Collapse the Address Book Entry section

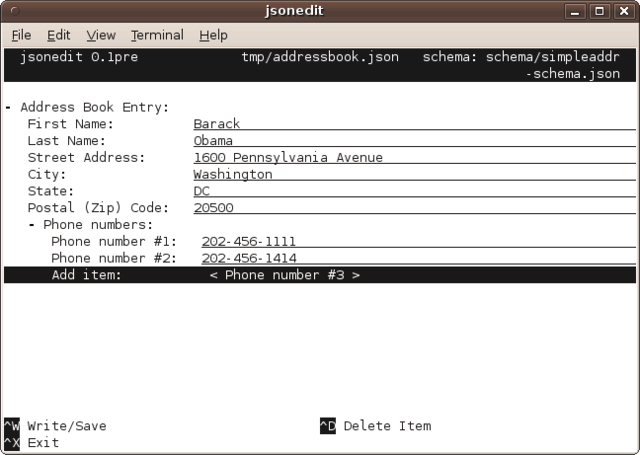[9, 108]
